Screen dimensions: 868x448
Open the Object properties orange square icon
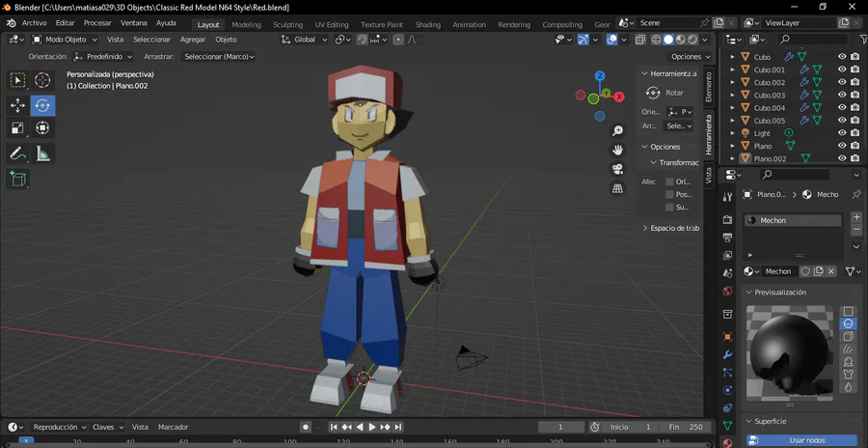727,337
